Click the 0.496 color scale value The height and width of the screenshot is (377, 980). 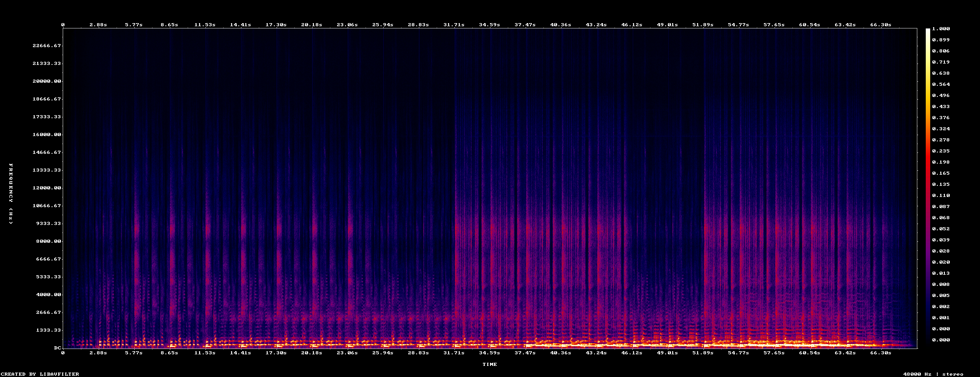(x=941, y=96)
